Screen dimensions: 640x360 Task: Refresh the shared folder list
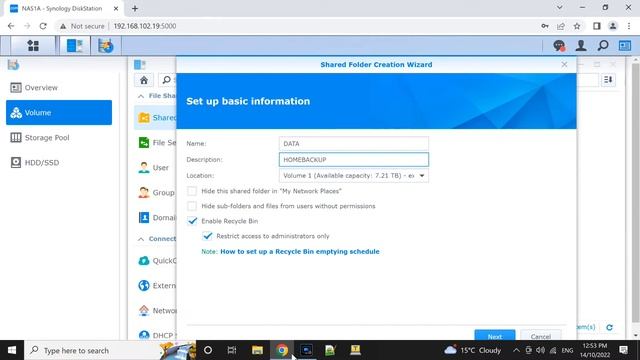(x=609, y=327)
